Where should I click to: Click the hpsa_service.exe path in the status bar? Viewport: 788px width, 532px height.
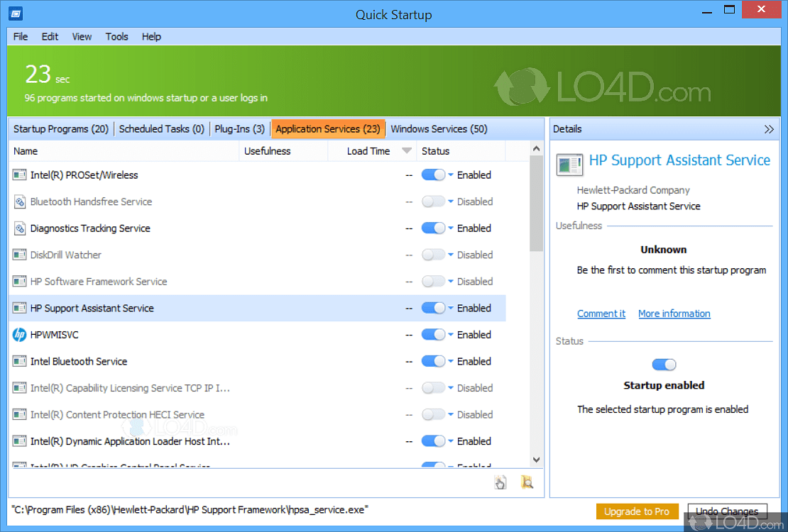pyautogui.click(x=190, y=509)
